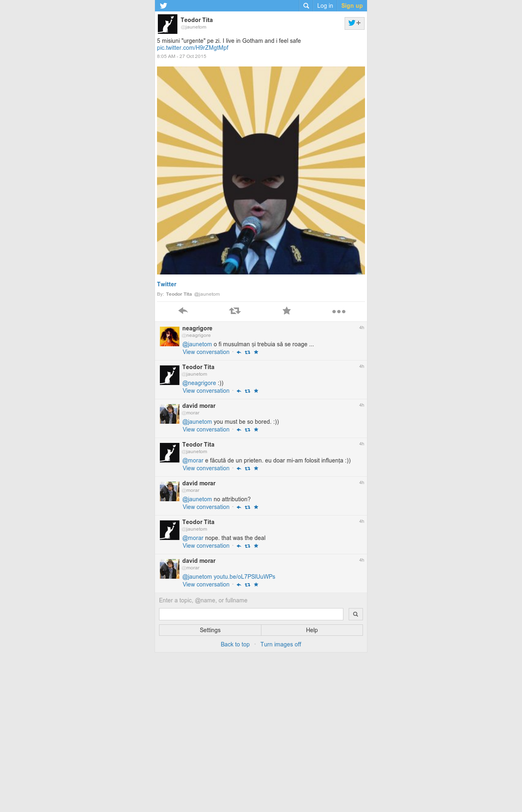This screenshot has width=522, height=812.
Task: Retweet the 'you must be so bored' tweet
Action: 248,430
